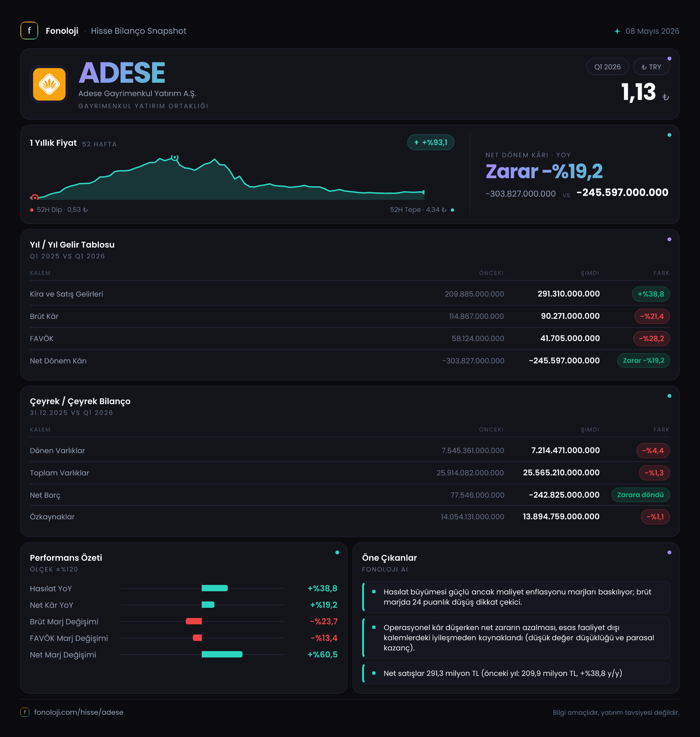Viewport: 700px width, 737px height.
Task: Click the Öne Çıkanlar heading
Action: tap(389, 558)
